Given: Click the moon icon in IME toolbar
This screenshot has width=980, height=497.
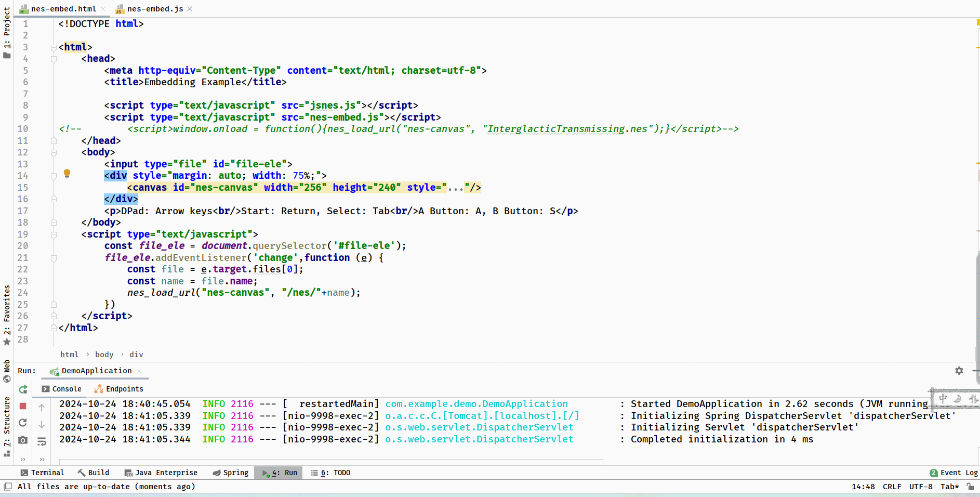Looking at the screenshot, I should 958,399.
